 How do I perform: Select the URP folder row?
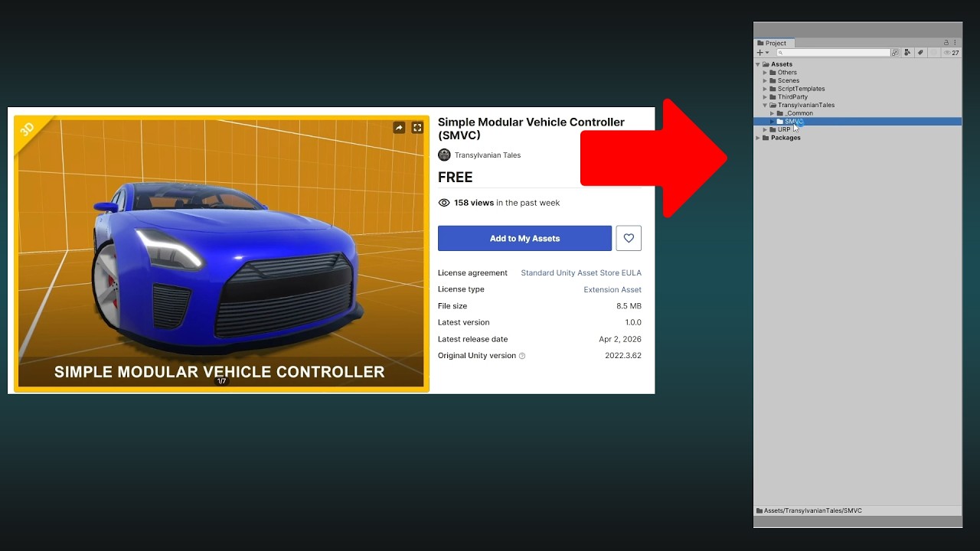tap(858, 129)
